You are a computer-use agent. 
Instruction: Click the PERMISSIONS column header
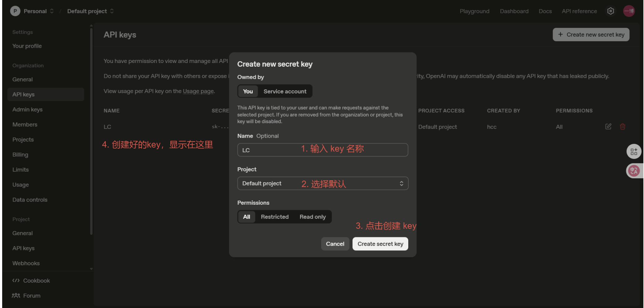click(x=574, y=111)
